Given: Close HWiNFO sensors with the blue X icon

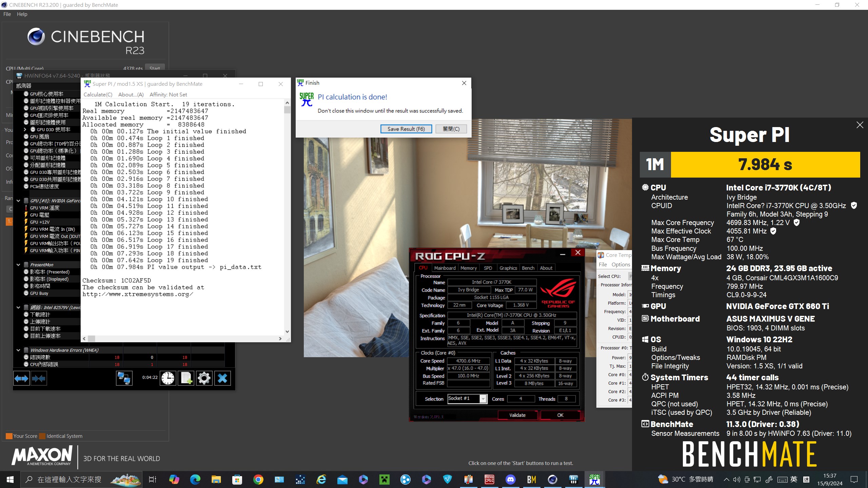Looking at the screenshot, I should [222, 378].
